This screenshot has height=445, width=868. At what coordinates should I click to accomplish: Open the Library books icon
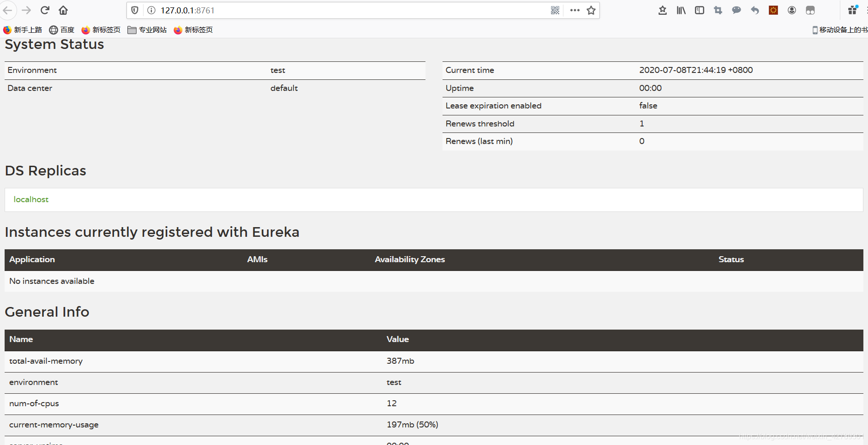pos(681,10)
